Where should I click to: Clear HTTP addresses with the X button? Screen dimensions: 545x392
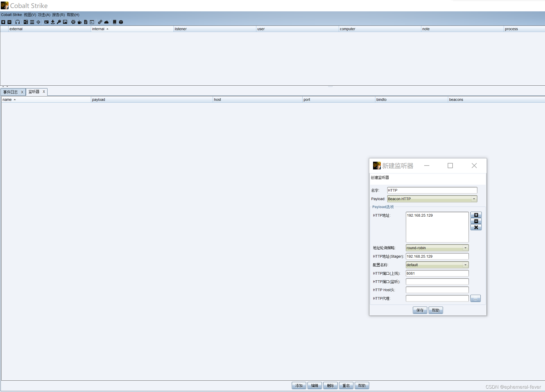(476, 227)
